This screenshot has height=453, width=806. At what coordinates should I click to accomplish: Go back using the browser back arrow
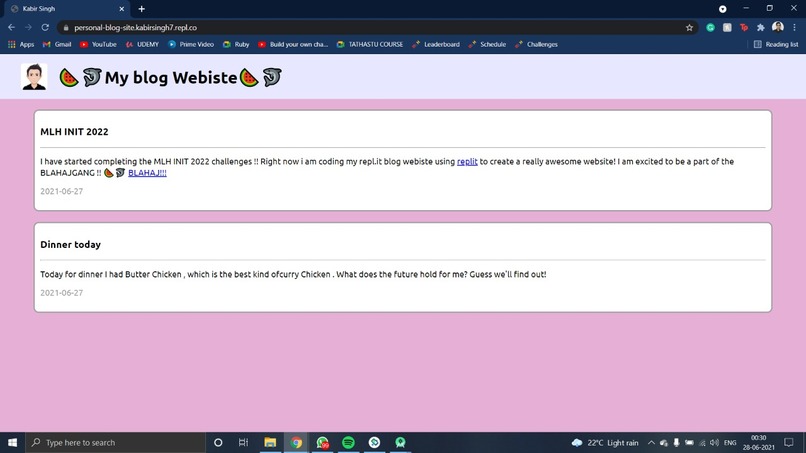point(11,27)
